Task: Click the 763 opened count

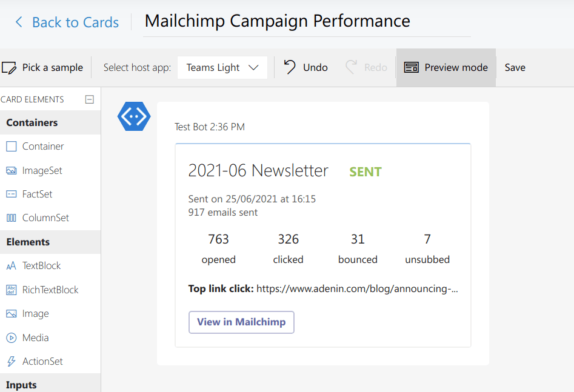Action: (219, 239)
